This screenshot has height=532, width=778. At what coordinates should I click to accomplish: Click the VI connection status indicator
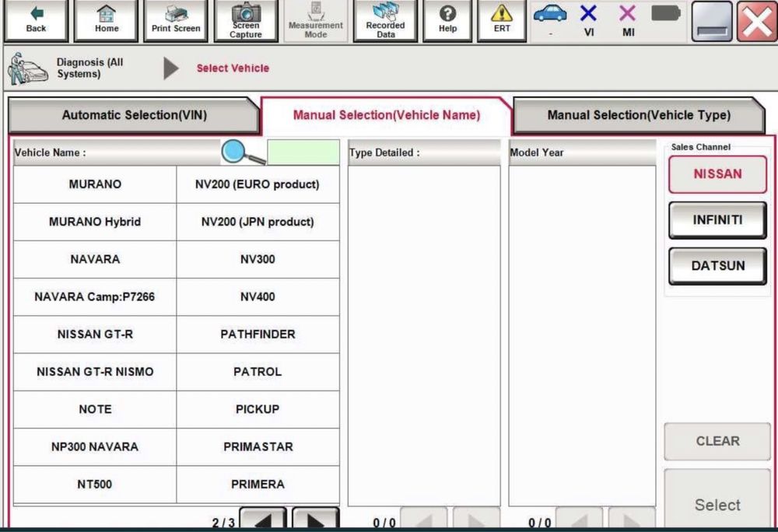pyautogui.click(x=588, y=19)
